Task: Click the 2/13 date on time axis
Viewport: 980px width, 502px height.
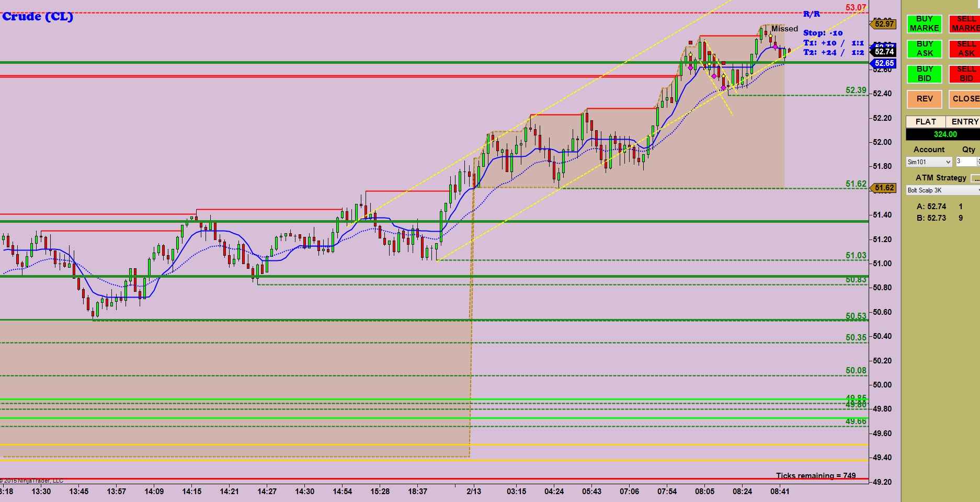Action: point(474,491)
